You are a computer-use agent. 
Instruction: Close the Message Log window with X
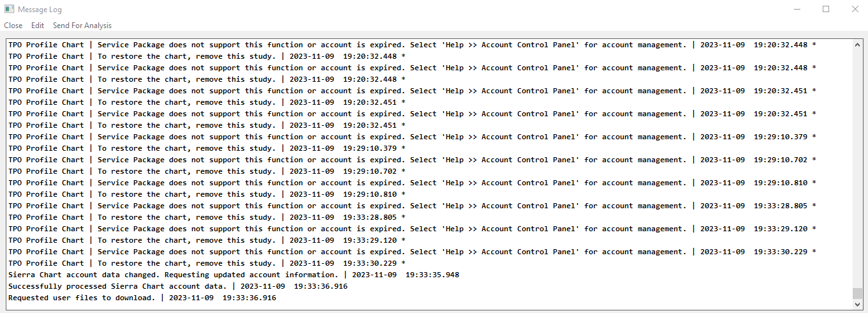tap(855, 10)
